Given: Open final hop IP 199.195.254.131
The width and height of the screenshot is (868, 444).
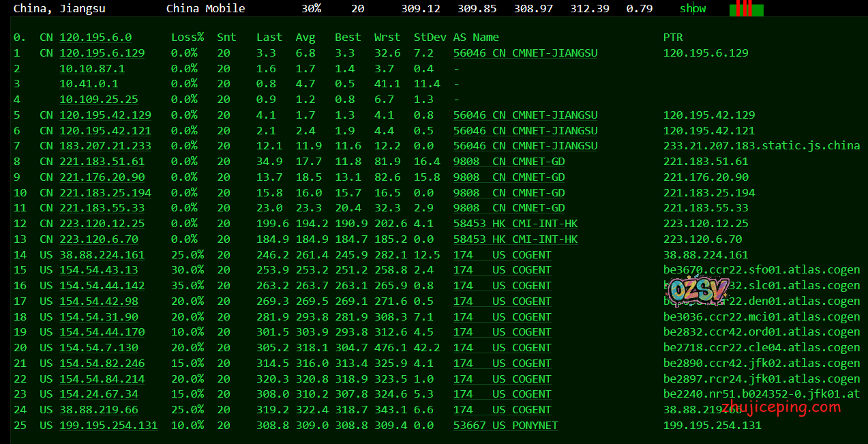Looking at the screenshot, I should (108, 426).
